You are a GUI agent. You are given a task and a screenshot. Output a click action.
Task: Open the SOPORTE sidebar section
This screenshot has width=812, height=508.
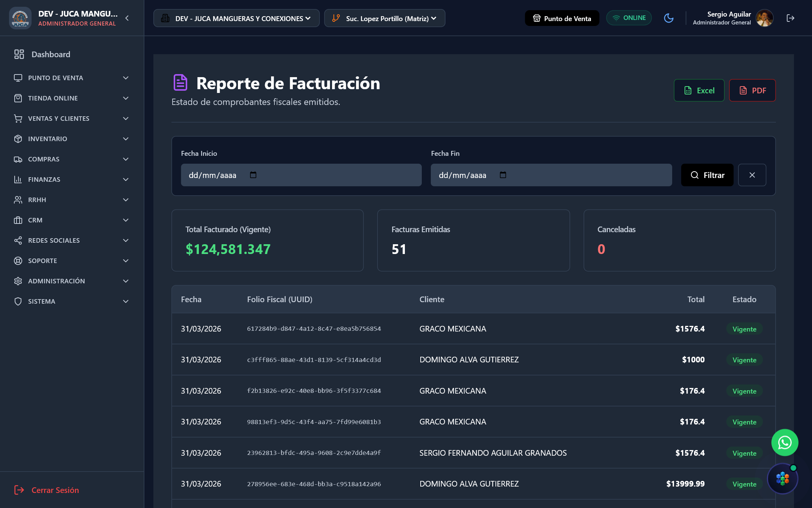(72, 261)
